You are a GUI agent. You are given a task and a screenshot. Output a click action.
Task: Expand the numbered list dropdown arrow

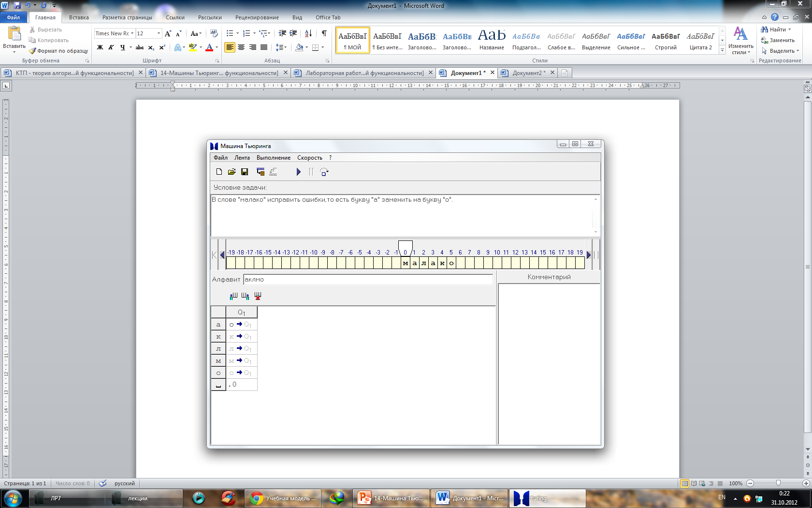pos(254,33)
